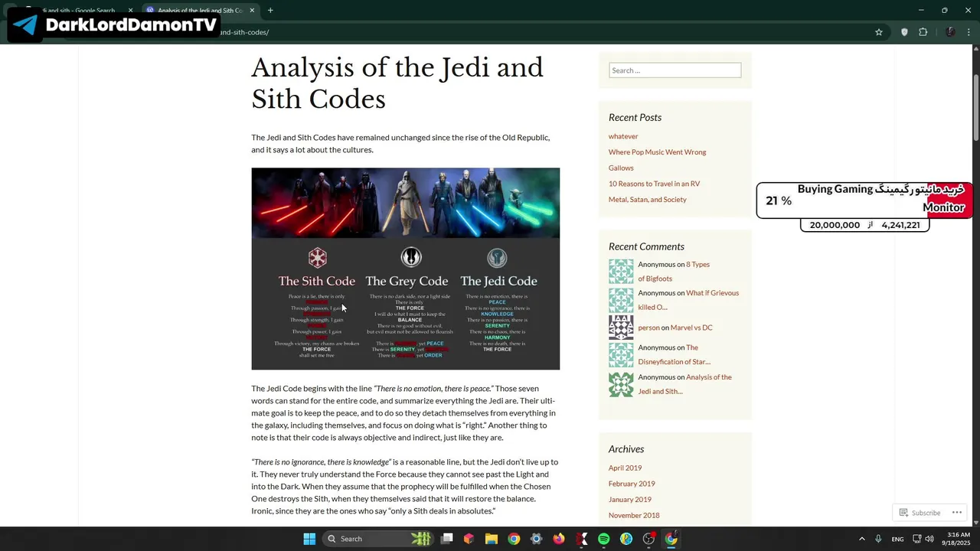Open network status in system tray
The image size is (980, 551).
(x=917, y=539)
